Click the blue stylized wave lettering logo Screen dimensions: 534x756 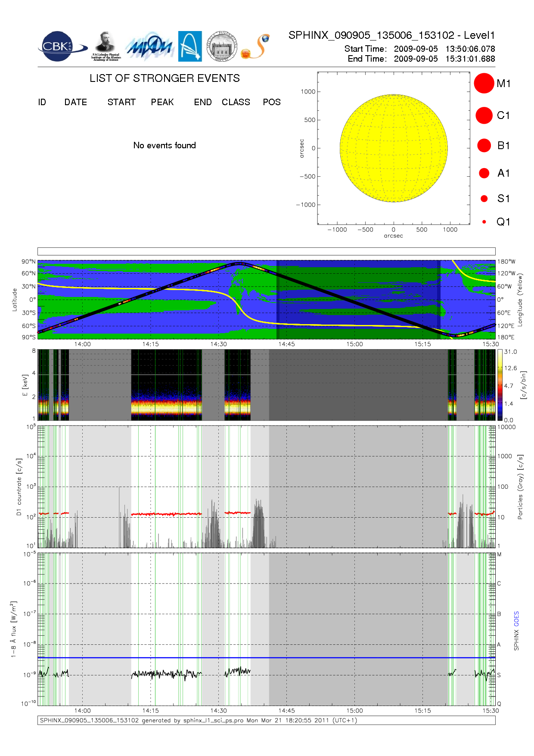[149, 47]
